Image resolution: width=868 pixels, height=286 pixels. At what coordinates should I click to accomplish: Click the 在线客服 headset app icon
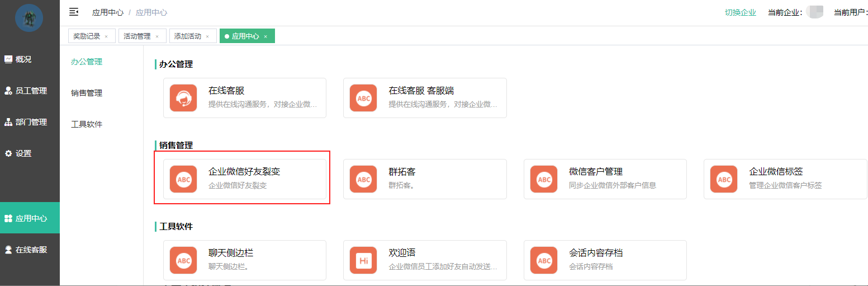[183, 98]
